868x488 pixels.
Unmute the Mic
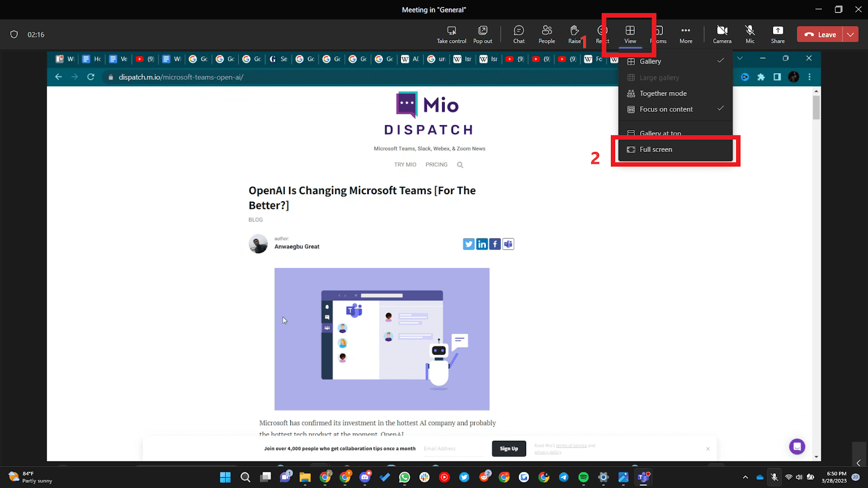pyautogui.click(x=750, y=34)
